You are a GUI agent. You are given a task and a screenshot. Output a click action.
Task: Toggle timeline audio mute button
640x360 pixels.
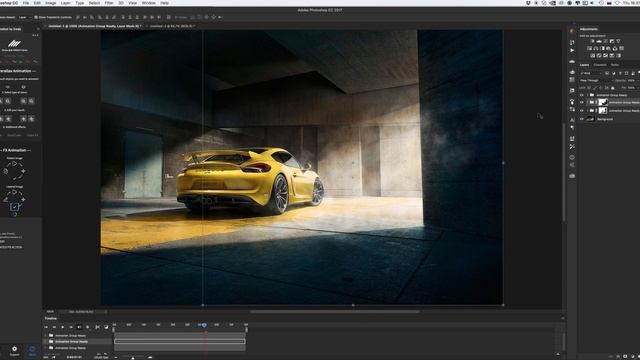coord(80,327)
